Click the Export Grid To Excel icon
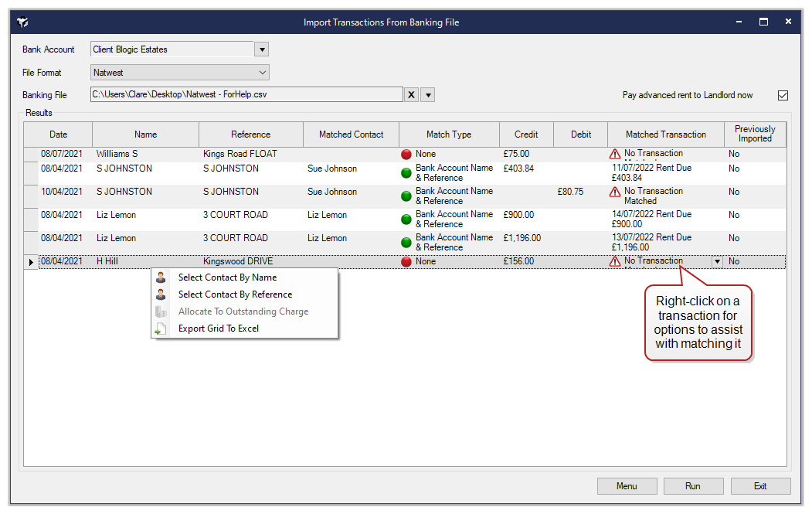 (161, 328)
